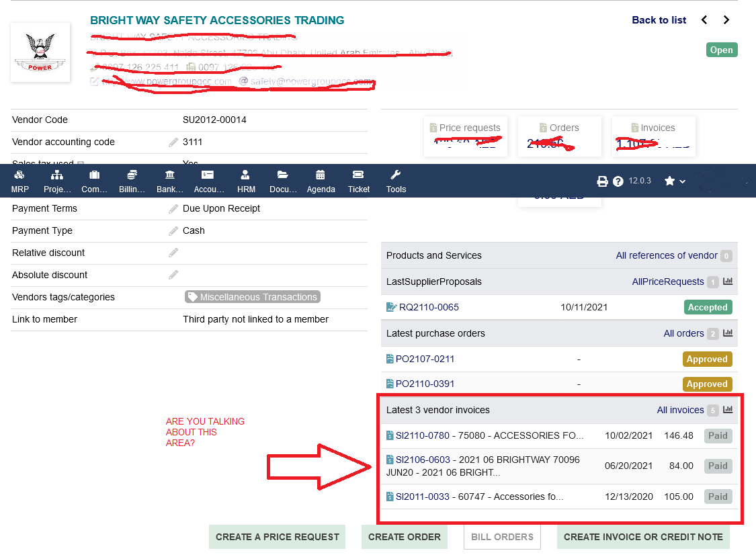Click the version number 12.0.3

pyautogui.click(x=640, y=181)
